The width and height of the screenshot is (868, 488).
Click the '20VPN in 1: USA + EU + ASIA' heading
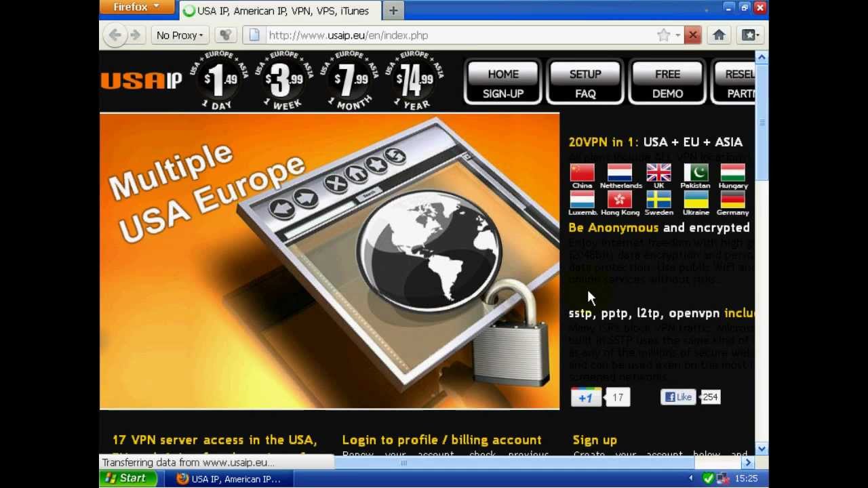[x=655, y=142]
